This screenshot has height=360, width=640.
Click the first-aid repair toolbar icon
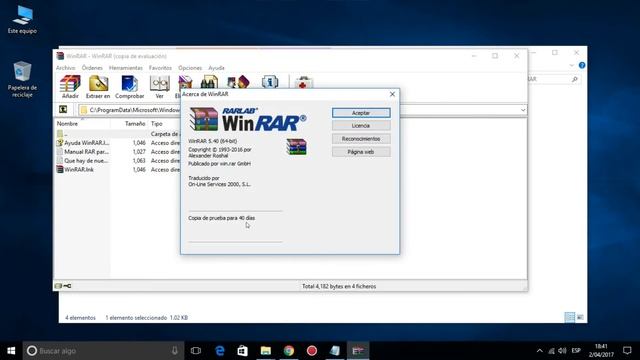[303, 83]
